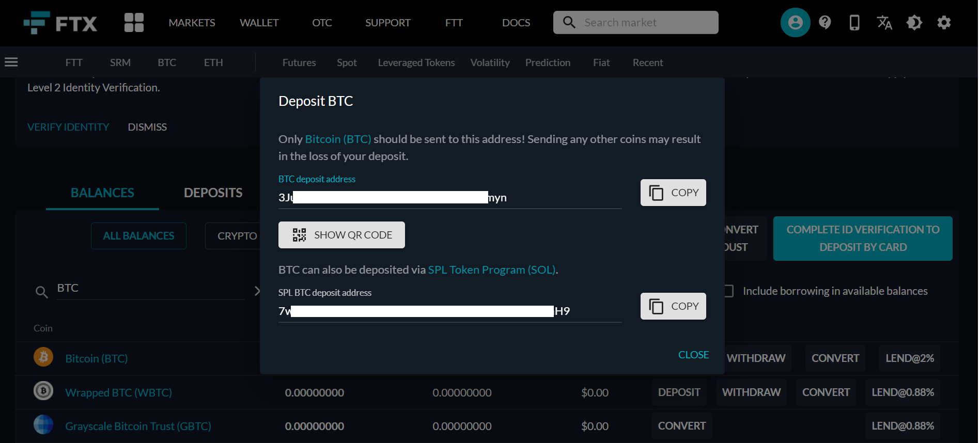Click the help question mark icon

825,23
